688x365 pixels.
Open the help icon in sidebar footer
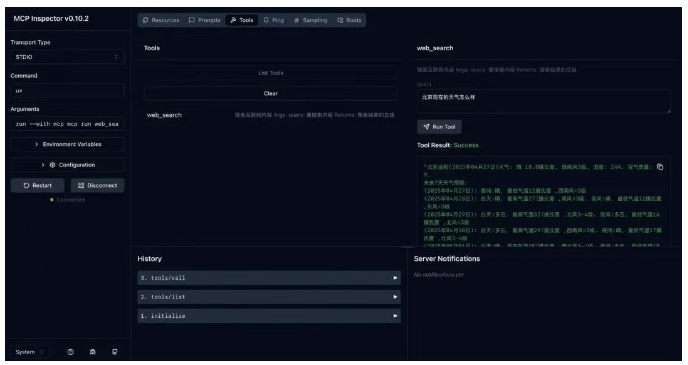(70, 352)
